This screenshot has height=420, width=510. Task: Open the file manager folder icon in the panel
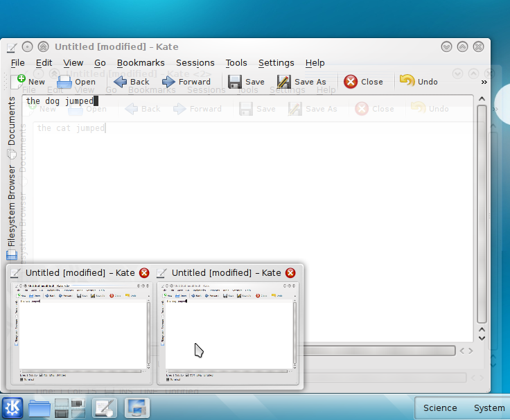[39, 408]
